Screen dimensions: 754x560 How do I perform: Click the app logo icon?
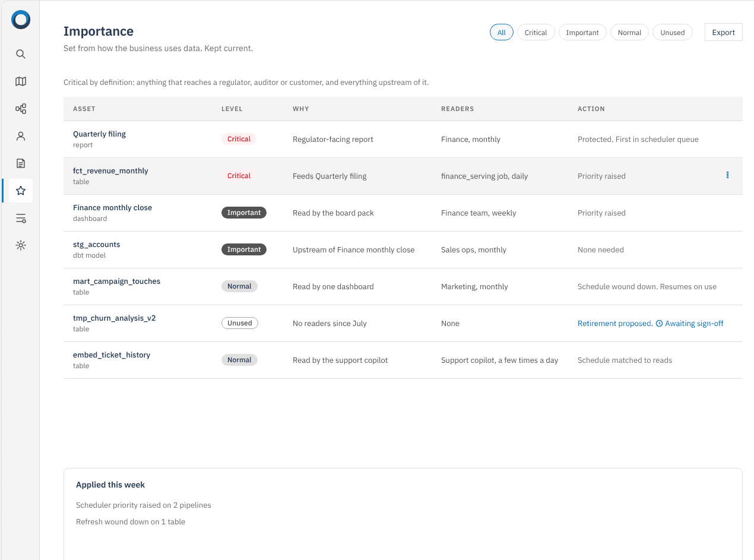(x=21, y=20)
